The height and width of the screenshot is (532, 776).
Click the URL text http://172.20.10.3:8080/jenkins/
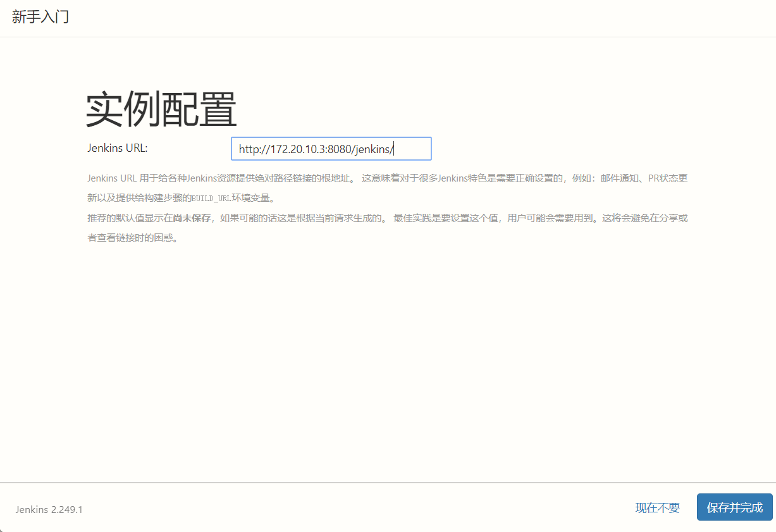coord(317,149)
